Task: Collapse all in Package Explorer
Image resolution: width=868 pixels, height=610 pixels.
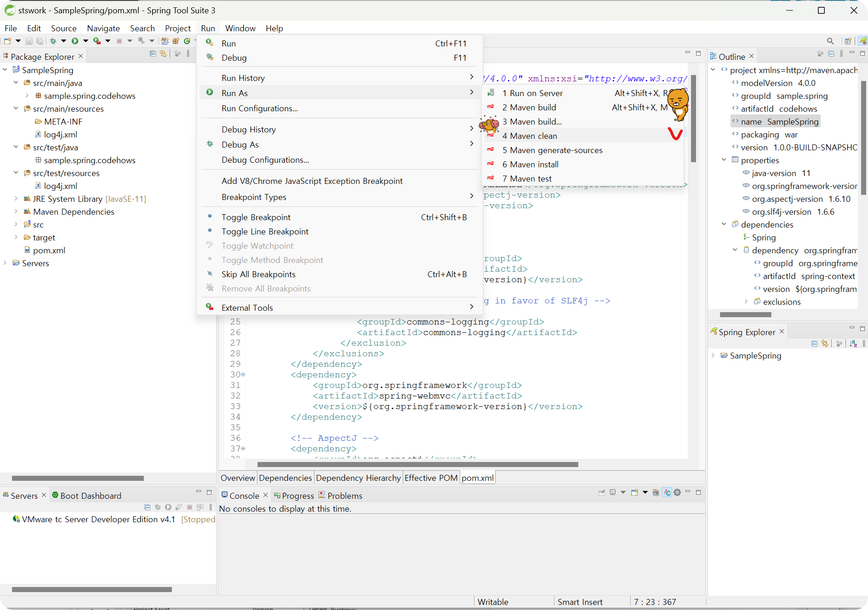Action: tap(153, 54)
